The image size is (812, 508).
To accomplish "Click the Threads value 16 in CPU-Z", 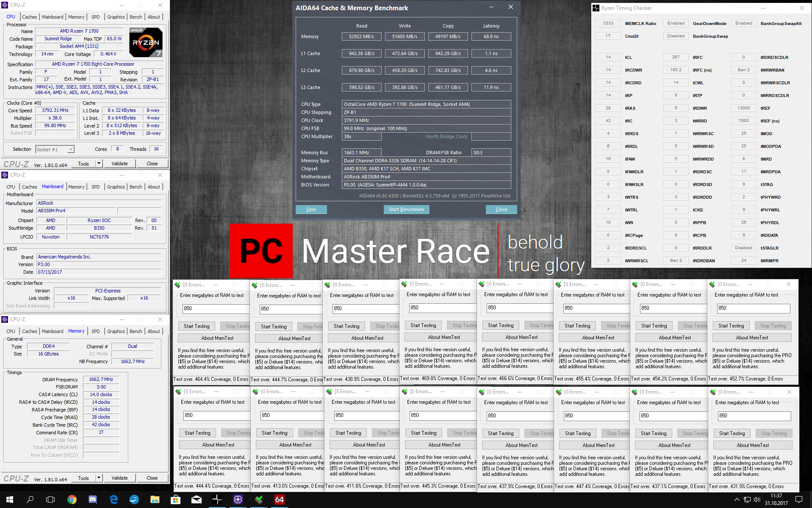I will coord(156,149).
